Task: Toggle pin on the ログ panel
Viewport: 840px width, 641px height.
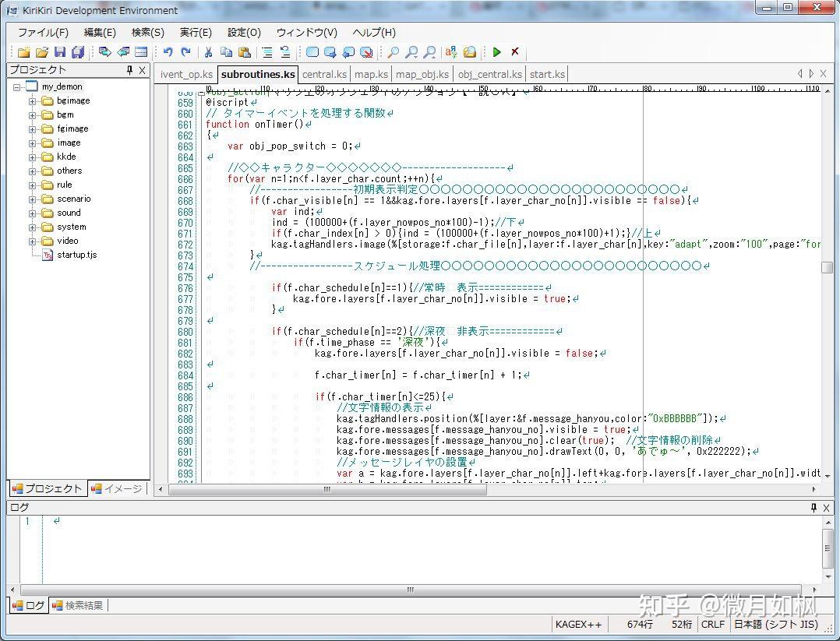Action: [x=814, y=508]
